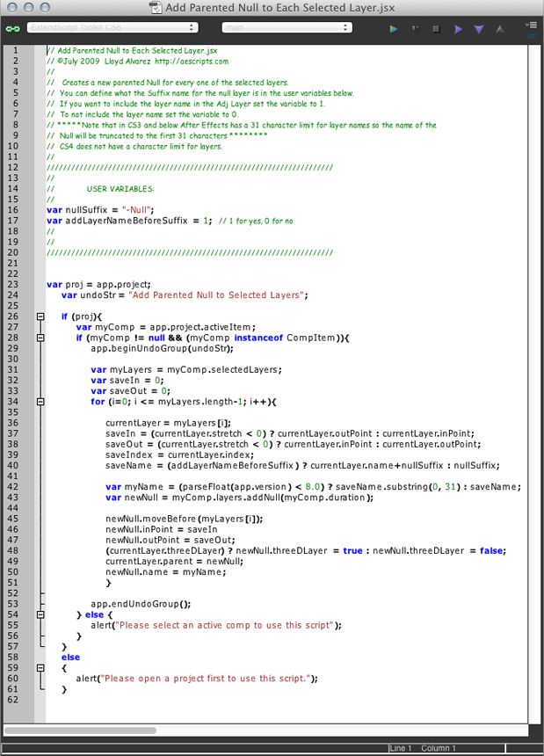Image resolution: width=544 pixels, height=756 pixels.
Task: Click 'newNull.inPoint = saveIn' line
Action: point(162,529)
